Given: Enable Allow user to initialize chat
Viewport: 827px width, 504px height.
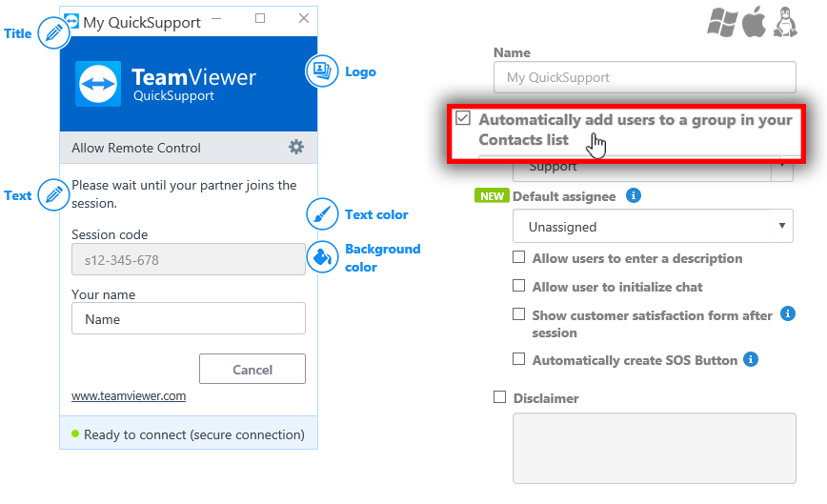Looking at the screenshot, I should 519,285.
